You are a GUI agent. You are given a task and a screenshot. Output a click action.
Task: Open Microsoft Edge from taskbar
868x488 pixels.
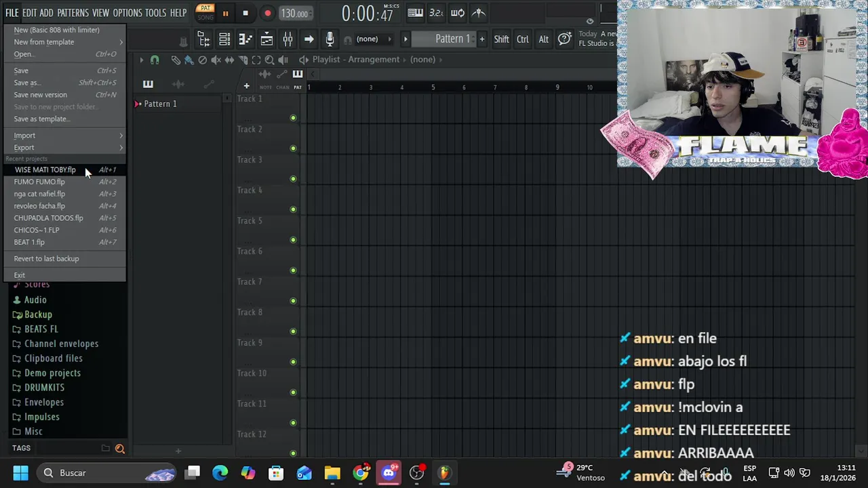click(x=220, y=473)
